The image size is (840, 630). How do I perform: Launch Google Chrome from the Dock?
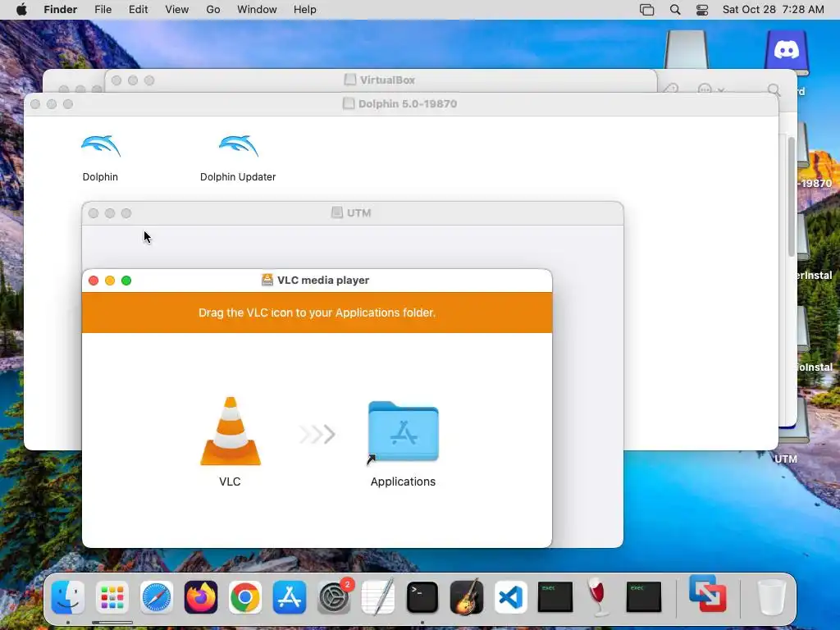[245, 597]
